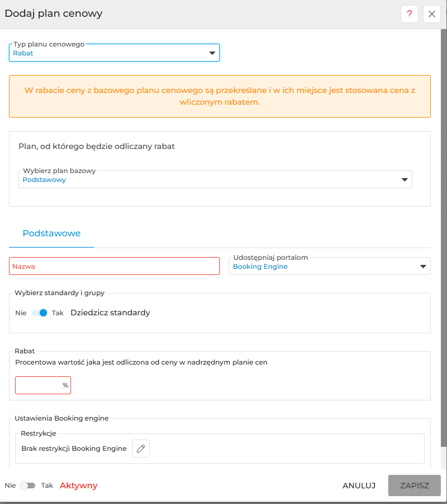The image size is (447, 504).
Task: Click the 'Procentowa wartość' description text
Action: (x=142, y=362)
